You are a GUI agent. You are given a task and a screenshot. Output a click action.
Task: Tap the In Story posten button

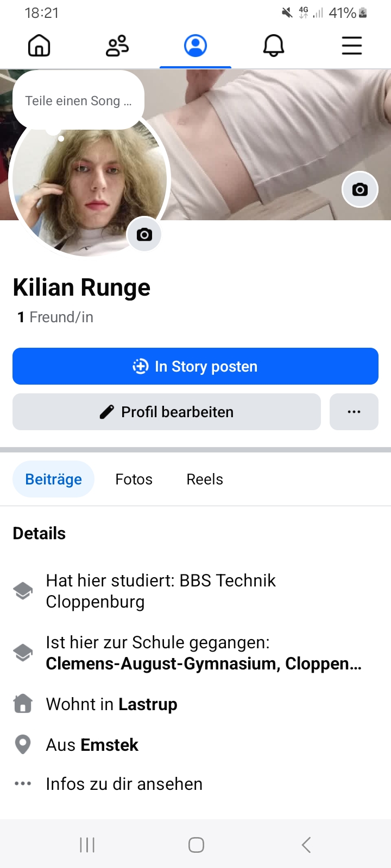[195, 367]
